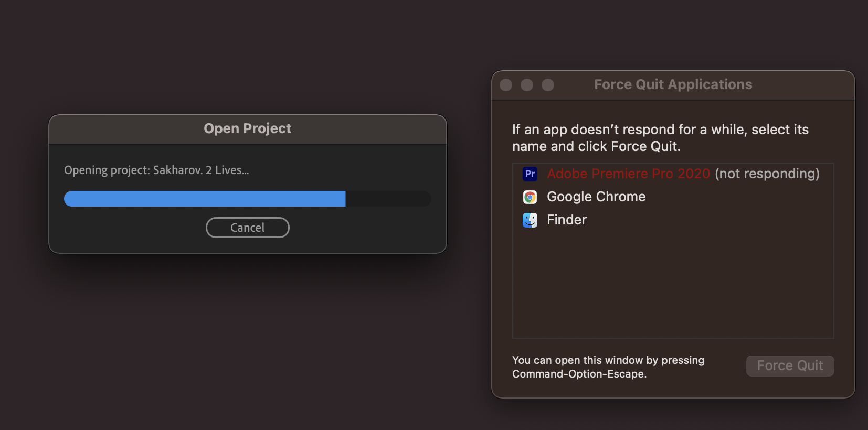Click the unfilled portion of the progress bar
868x430 pixels.
pyautogui.click(x=388, y=198)
